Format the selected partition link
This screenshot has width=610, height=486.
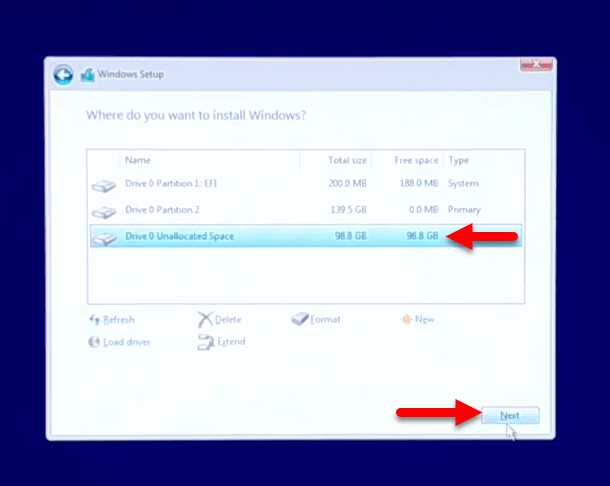coord(325,319)
